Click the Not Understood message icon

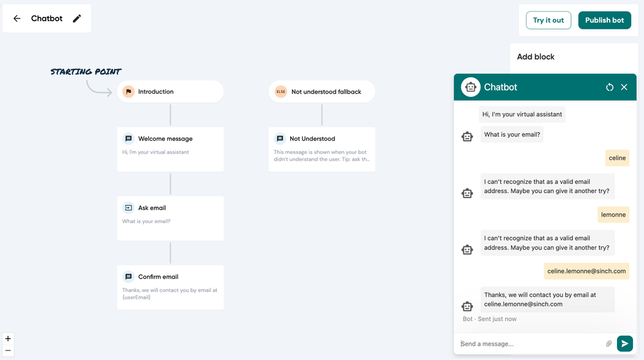pyautogui.click(x=279, y=139)
